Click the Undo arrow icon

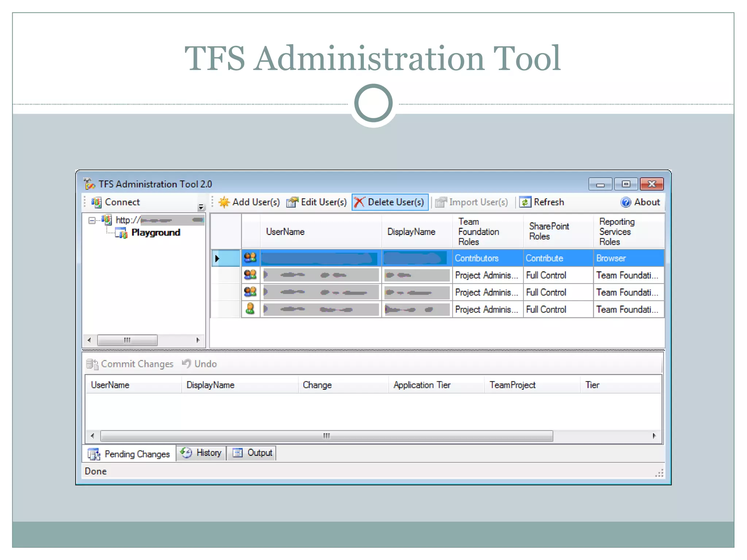(x=186, y=363)
